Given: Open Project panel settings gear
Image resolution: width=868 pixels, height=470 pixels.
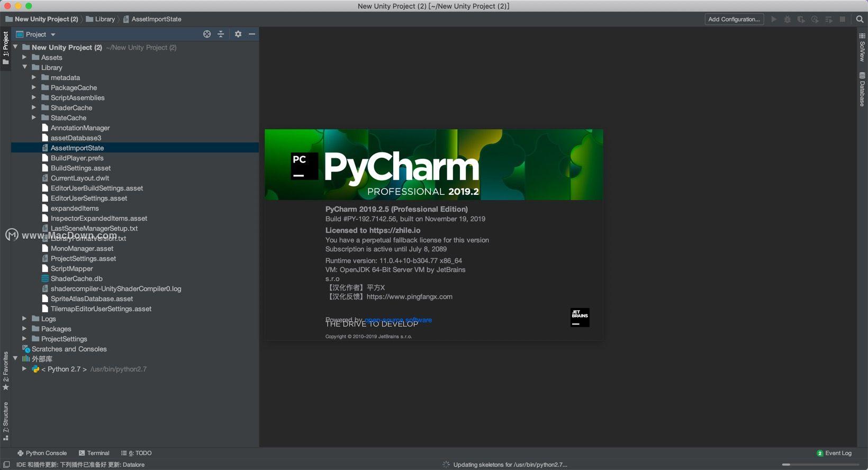Looking at the screenshot, I should click(238, 34).
